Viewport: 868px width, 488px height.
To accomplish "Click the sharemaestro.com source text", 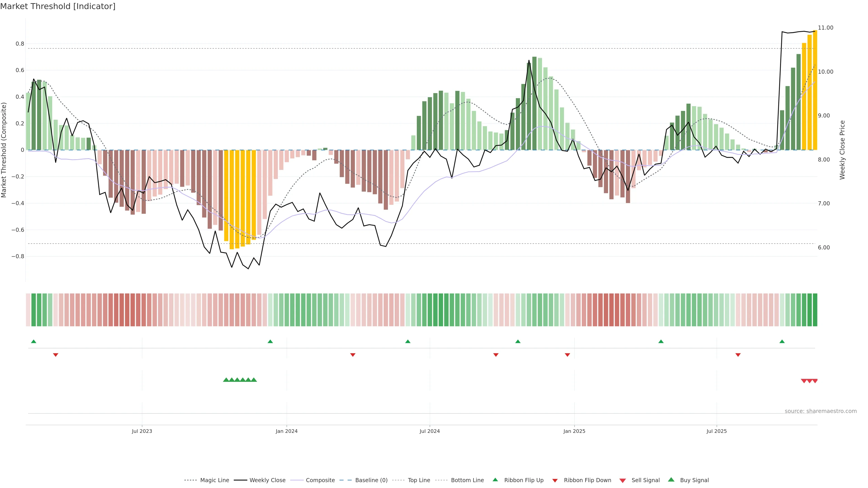I will pyautogui.click(x=821, y=411).
